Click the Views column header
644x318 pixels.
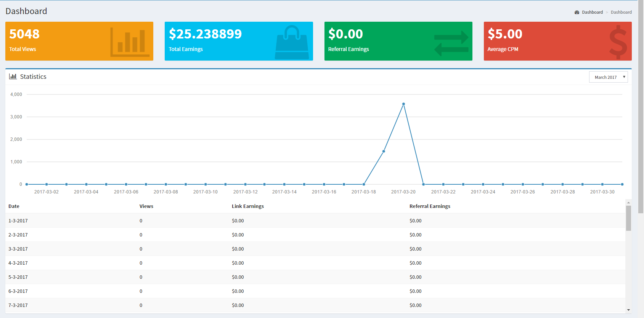coord(146,206)
